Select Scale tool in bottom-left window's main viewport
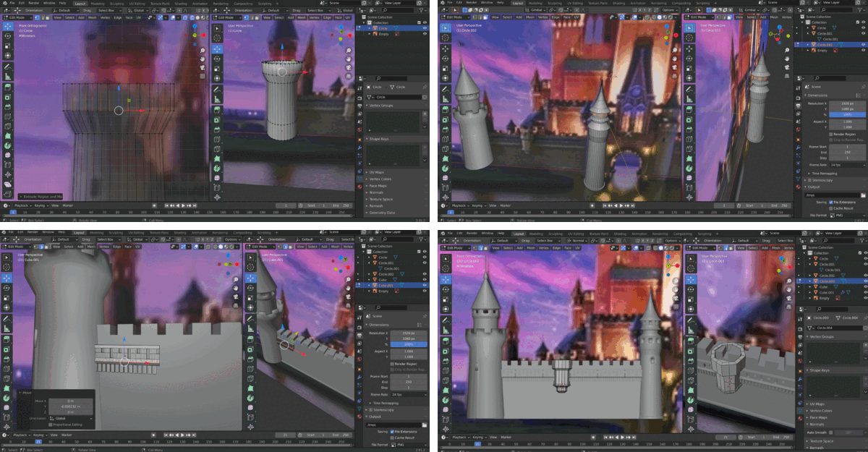This screenshot has width=868, height=452. tap(7, 297)
